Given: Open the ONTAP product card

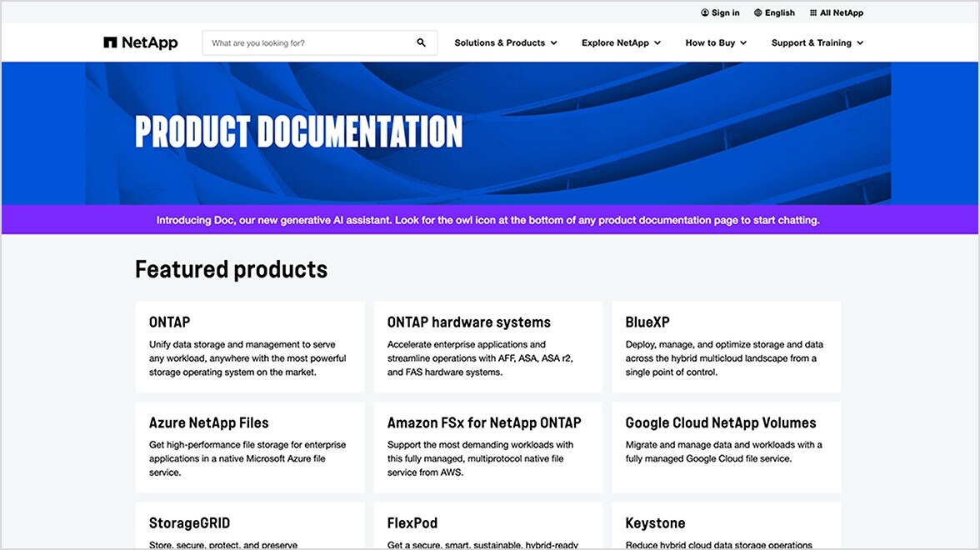Looking at the screenshot, I should 249,346.
